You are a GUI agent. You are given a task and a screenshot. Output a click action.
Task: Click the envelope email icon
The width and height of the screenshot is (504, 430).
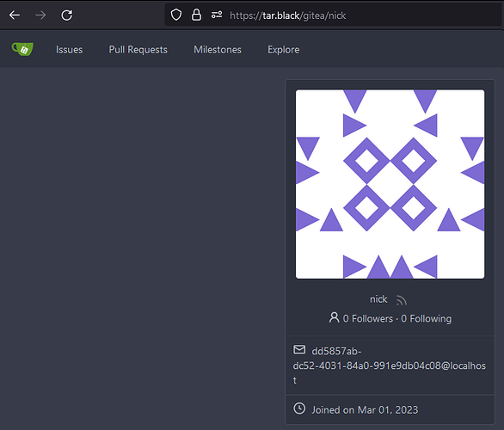(x=299, y=349)
